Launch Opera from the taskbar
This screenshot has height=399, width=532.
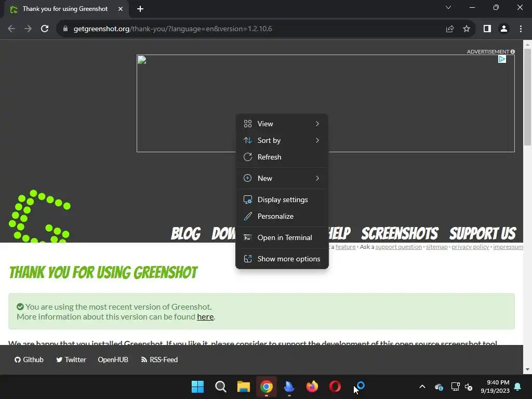pos(335,387)
